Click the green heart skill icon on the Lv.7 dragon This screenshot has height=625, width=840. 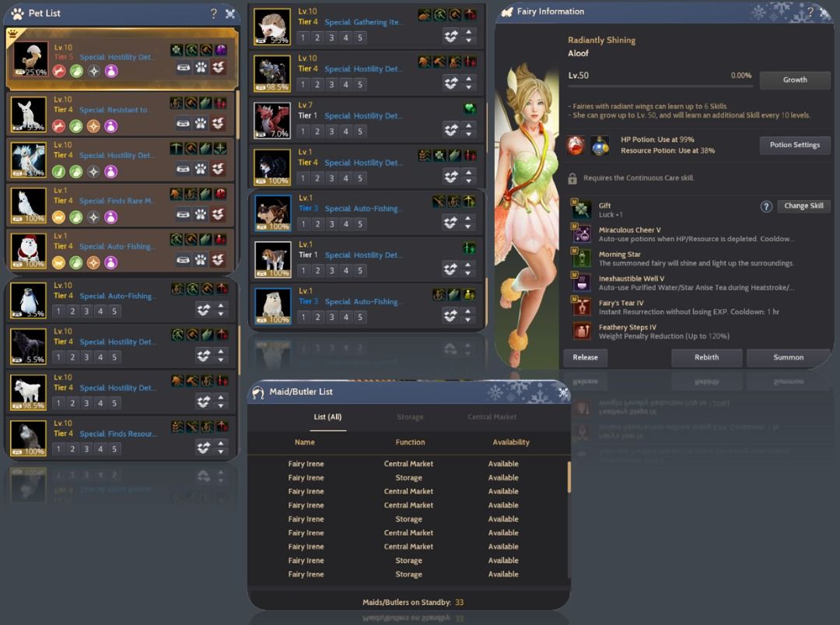tap(470, 109)
